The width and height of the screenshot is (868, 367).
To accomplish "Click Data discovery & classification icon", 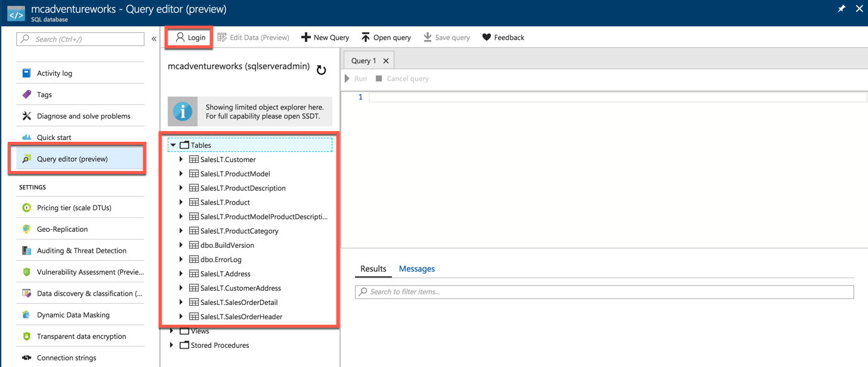I will pos(26,294).
